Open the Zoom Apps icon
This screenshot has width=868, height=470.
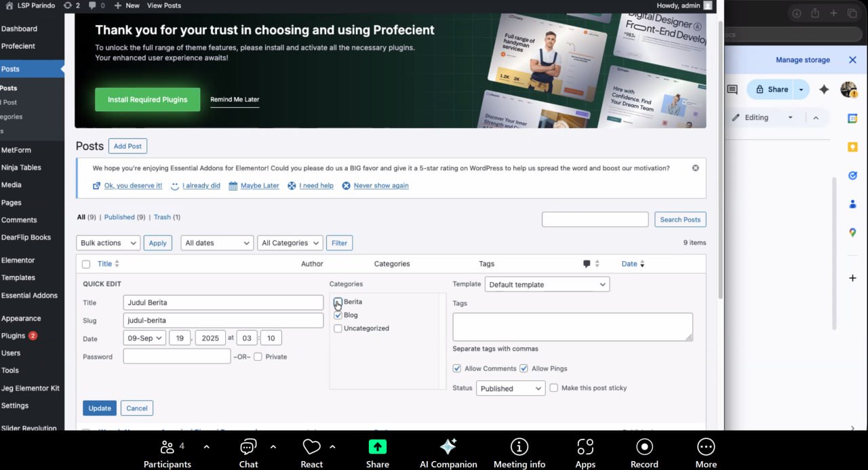click(x=585, y=447)
